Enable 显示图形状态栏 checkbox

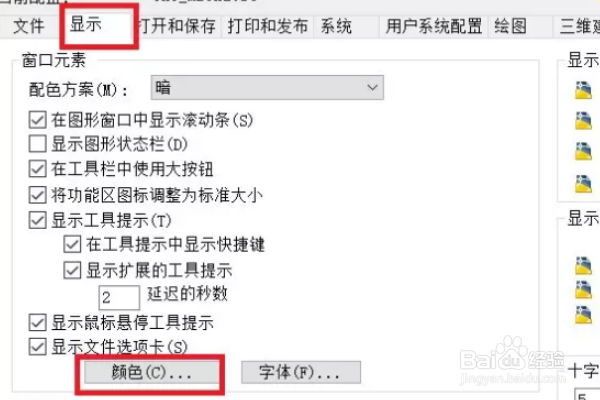tap(38, 144)
